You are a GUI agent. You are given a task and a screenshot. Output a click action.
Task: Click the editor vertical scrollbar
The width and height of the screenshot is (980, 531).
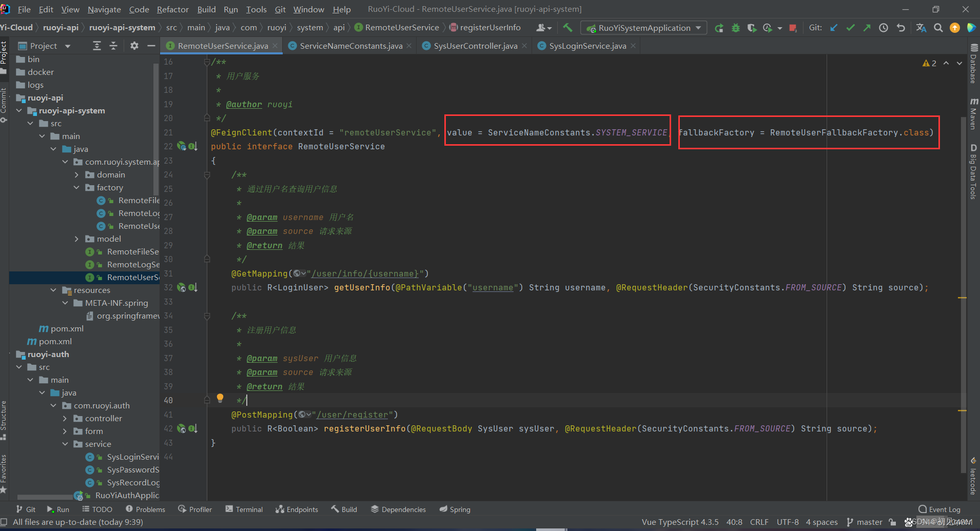[x=963, y=295]
